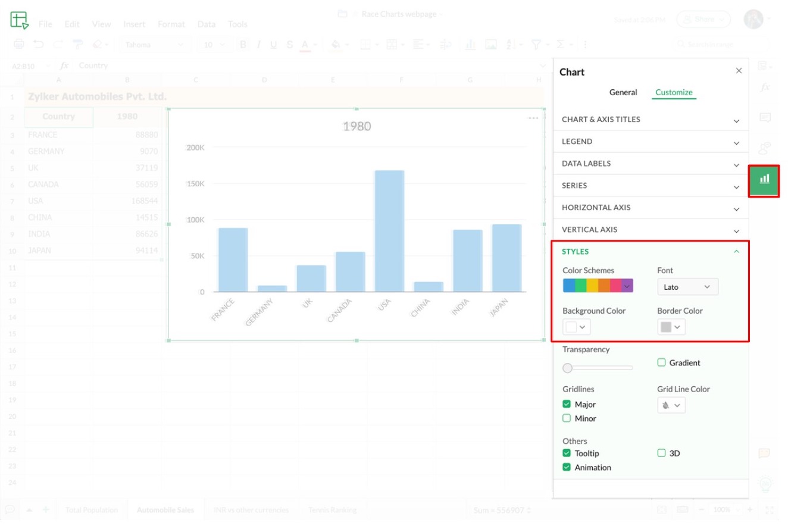Expand the Vertical Axis section
The image size is (788, 532).
pos(651,230)
